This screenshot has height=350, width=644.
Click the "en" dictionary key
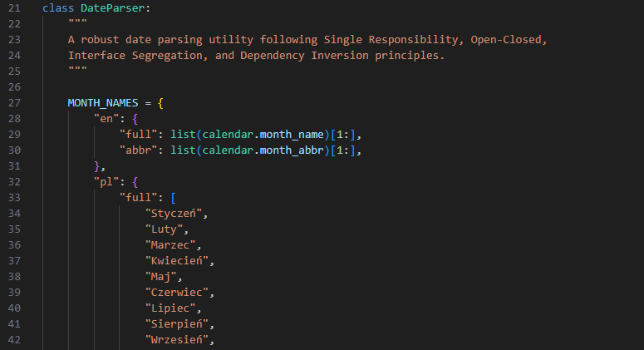tap(106, 119)
